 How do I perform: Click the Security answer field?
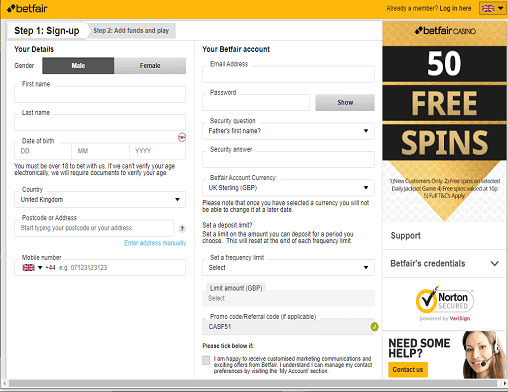click(288, 159)
